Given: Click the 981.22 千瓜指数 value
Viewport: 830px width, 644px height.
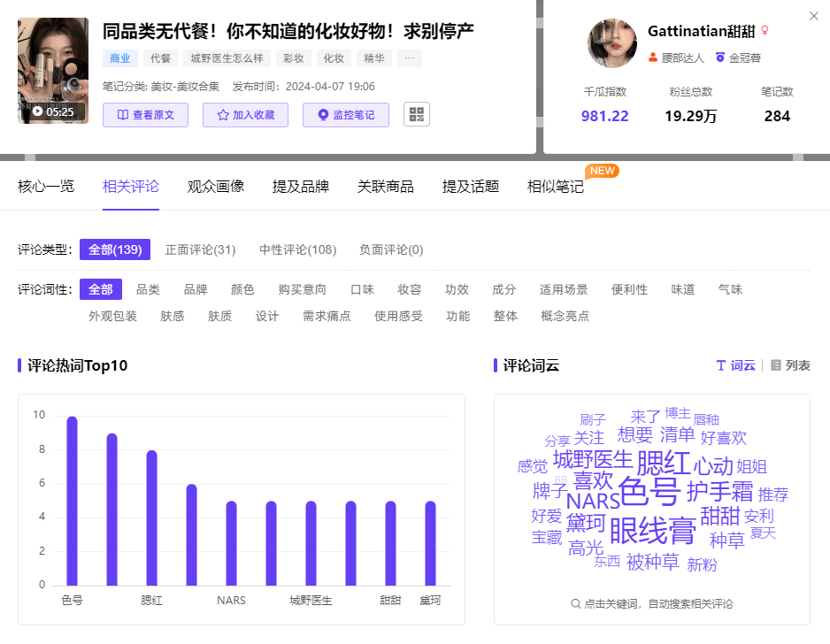Looking at the screenshot, I should 604,116.
